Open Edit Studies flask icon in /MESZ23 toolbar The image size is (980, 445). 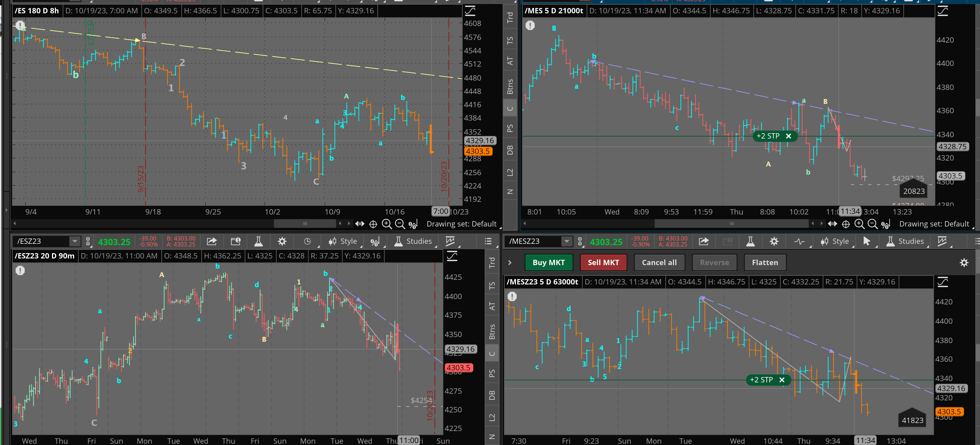tap(750, 241)
